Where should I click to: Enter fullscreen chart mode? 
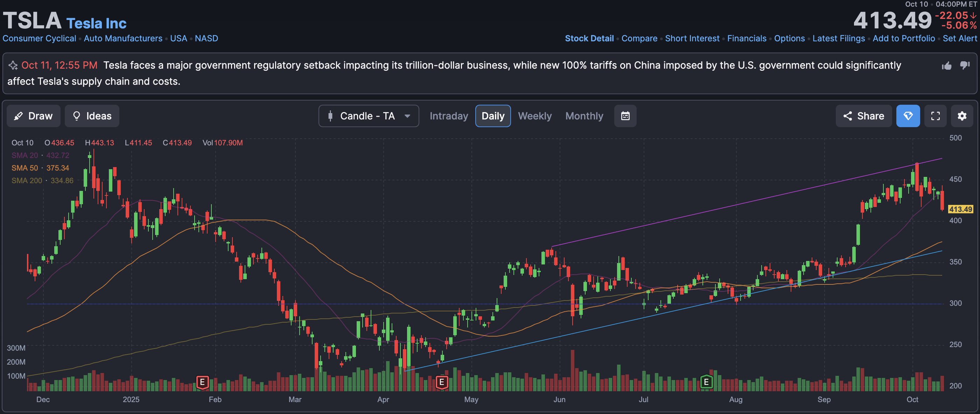click(x=935, y=116)
